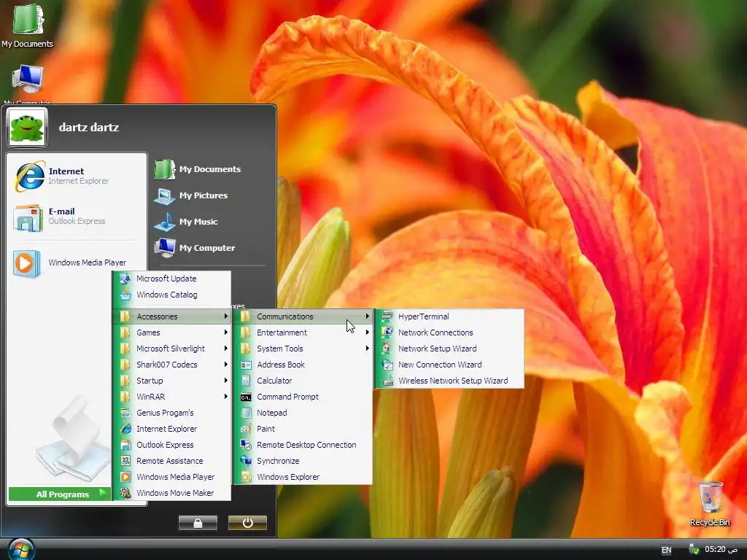Click the Windows Start orb
Image resolution: width=747 pixels, height=560 pixels.
[x=20, y=550]
